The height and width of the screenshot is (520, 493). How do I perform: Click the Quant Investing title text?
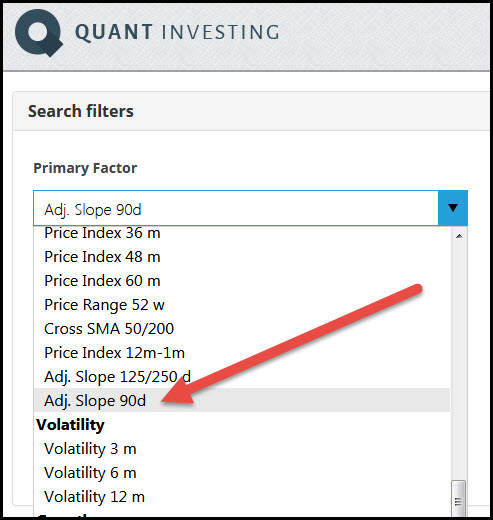177,32
